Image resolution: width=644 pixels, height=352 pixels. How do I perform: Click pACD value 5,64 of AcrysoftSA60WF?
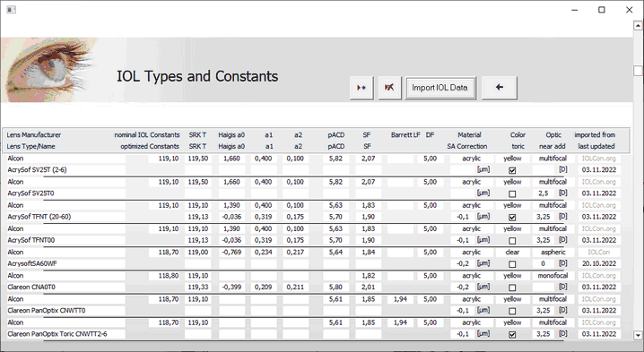coord(335,252)
